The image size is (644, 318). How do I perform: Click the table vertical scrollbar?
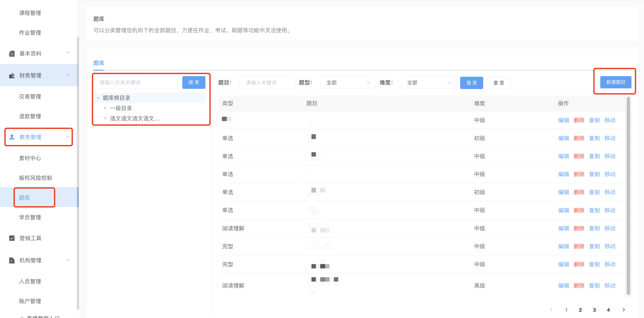(x=628, y=196)
